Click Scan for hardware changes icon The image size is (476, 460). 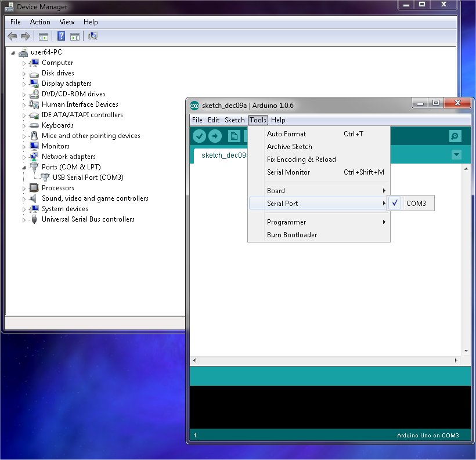coord(93,36)
